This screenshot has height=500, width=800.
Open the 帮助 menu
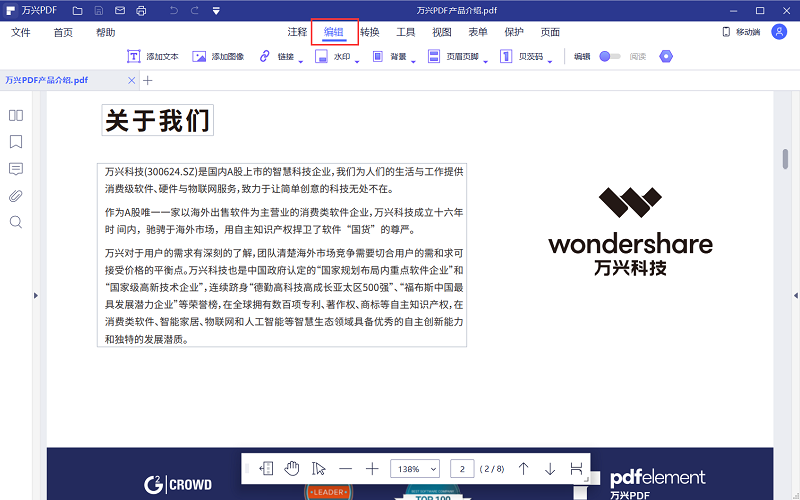(x=106, y=33)
